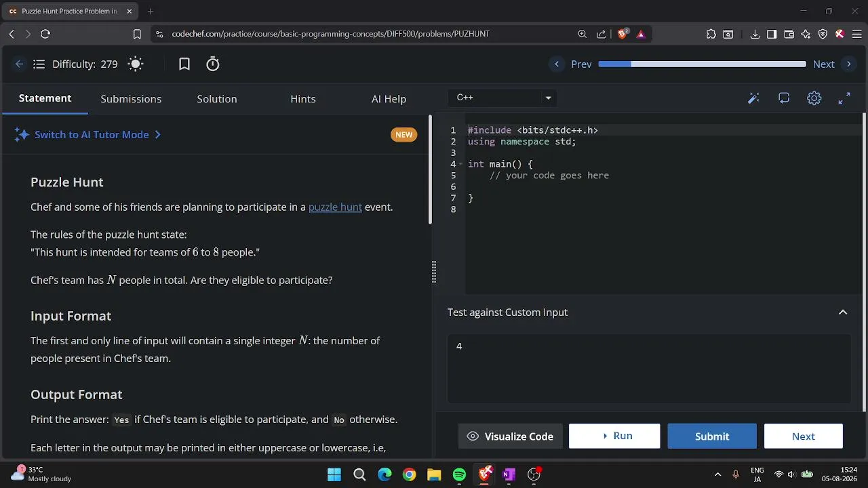Click the share icon in the address bar
868x488 pixels.
point(601,34)
